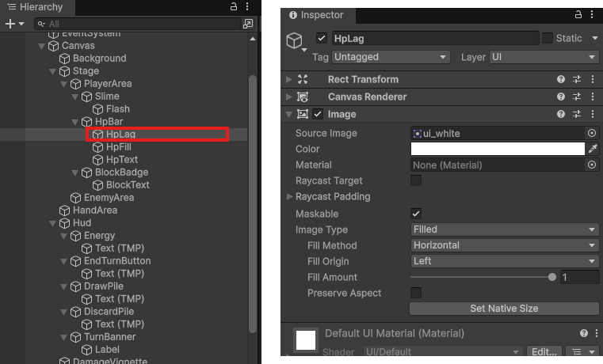The width and height of the screenshot is (603, 364).
Task: Click the Hierarchy vertical scrollbar
Action: pos(252,203)
